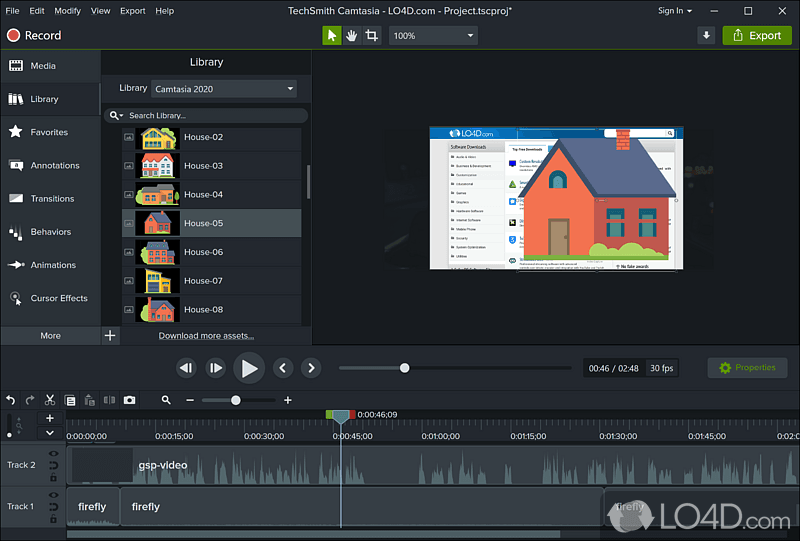Open the Help menu

(164, 11)
